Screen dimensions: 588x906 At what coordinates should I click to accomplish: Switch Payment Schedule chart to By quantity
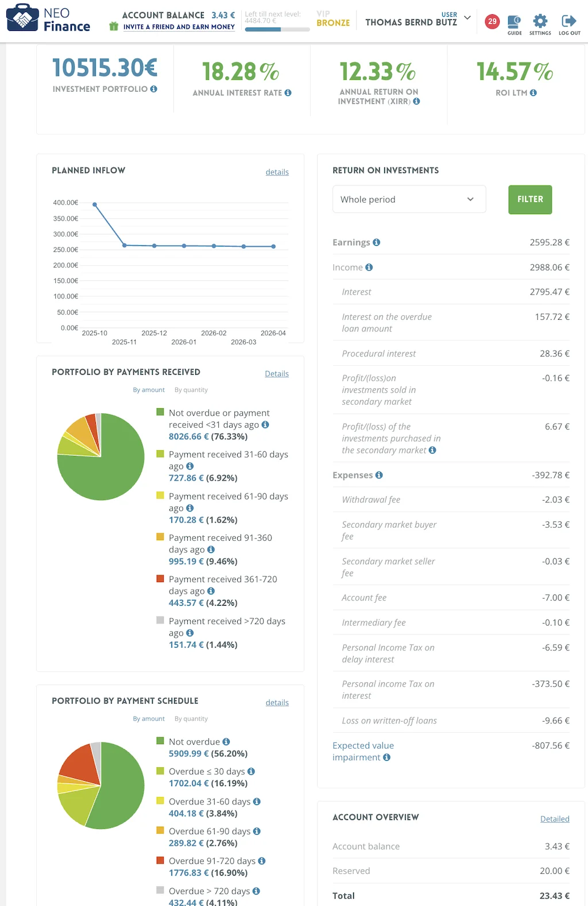click(191, 719)
